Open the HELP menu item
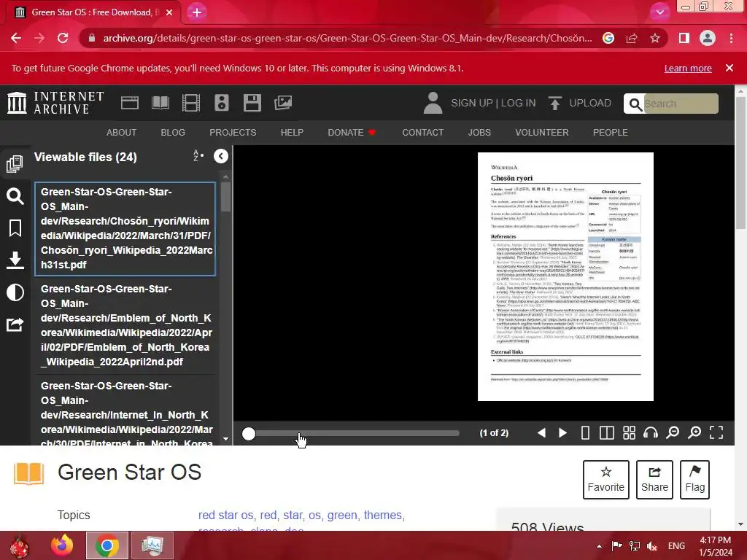 click(x=292, y=133)
